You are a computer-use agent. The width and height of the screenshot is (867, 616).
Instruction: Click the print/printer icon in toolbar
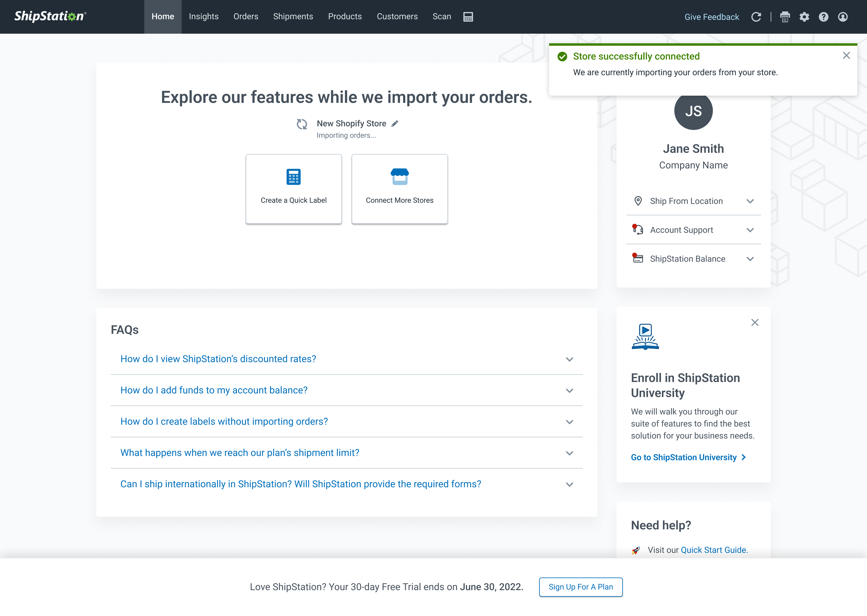tap(785, 17)
